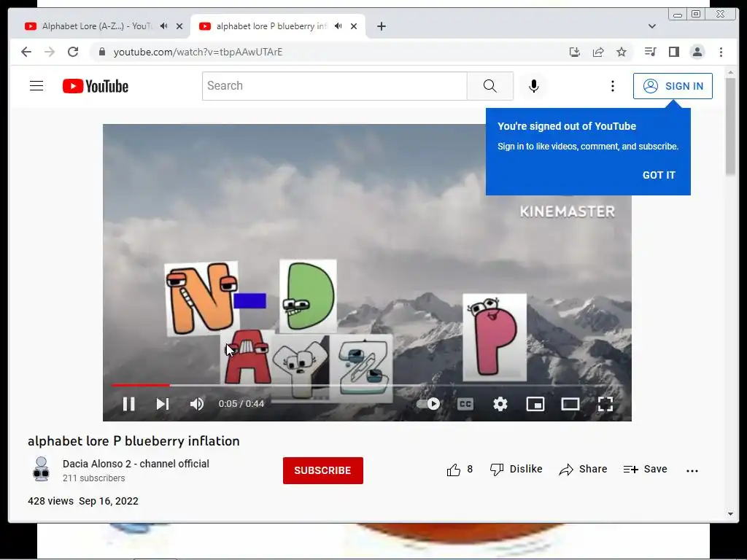The height and width of the screenshot is (560, 747).
Task: Expand the tab search dropdown chevron
Action: point(651,26)
